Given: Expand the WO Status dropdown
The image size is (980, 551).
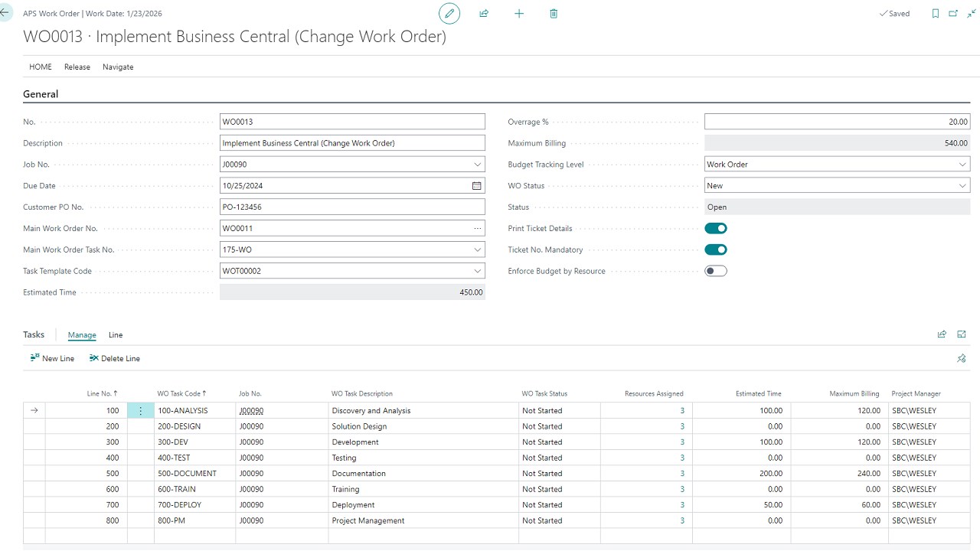Looking at the screenshot, I should [x=962, y=185].
